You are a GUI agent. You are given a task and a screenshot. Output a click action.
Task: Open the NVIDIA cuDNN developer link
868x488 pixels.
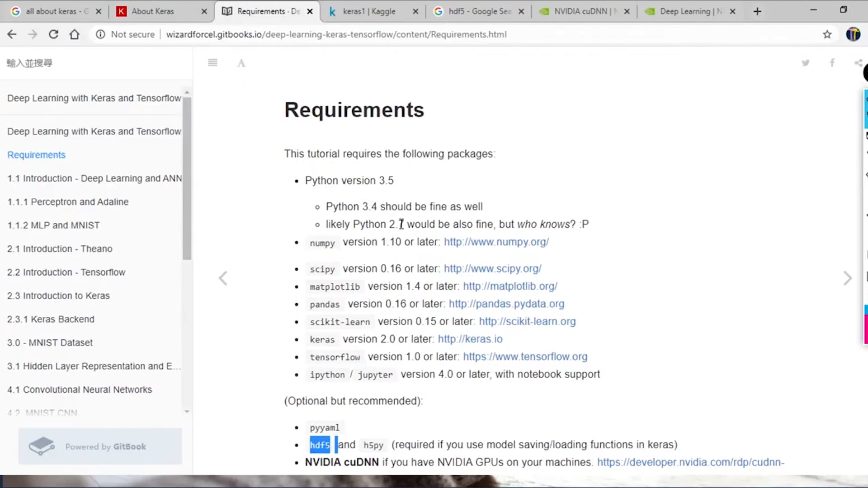pos(690,462)
